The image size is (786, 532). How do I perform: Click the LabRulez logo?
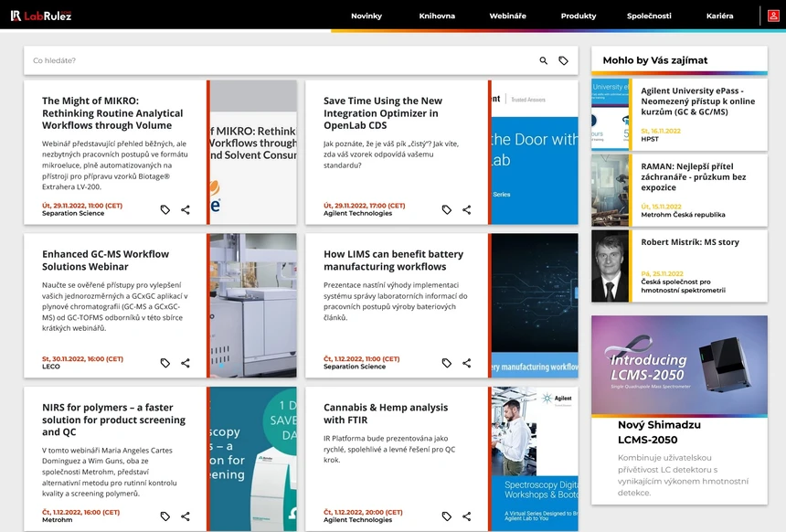[x=41, y=16]
